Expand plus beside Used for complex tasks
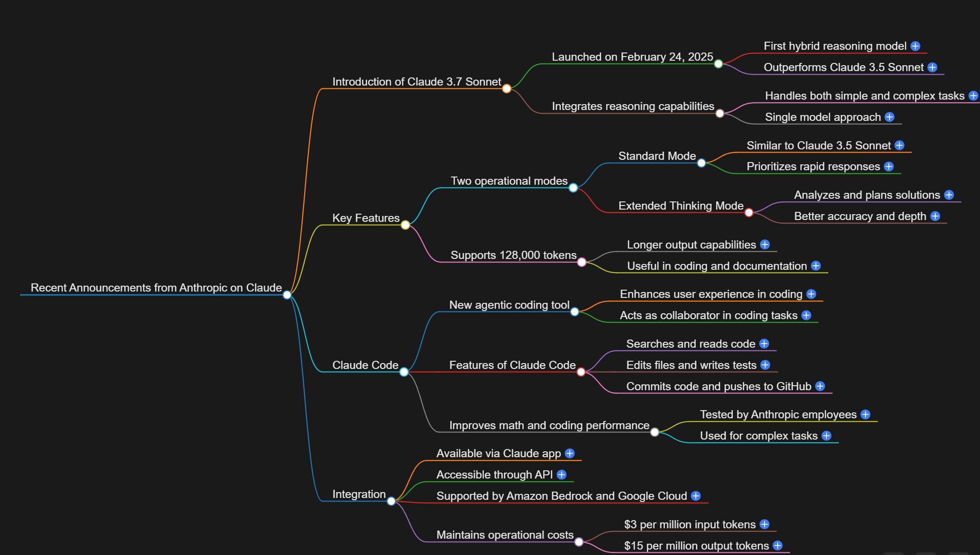The image size is (980, 555). 827,436
